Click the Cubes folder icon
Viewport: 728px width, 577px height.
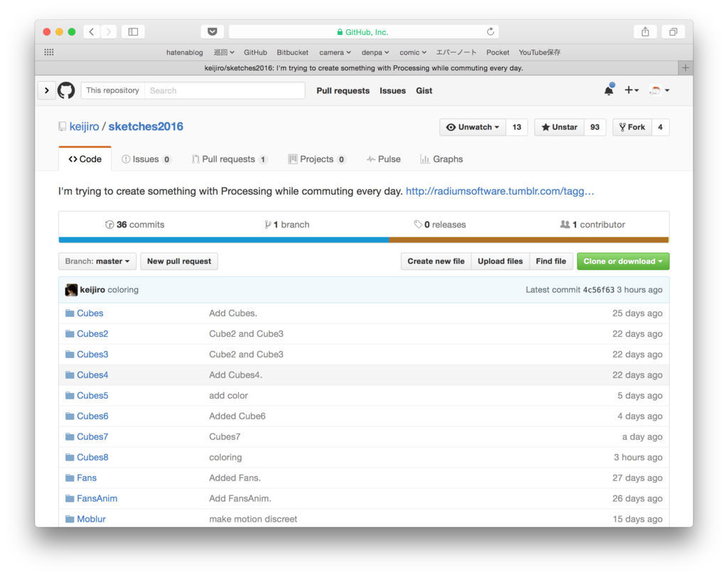coord(70,313)
